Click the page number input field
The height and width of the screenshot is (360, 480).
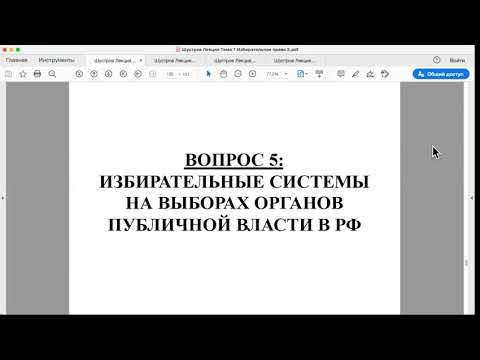pyautogui.click(x=170, y=74)
